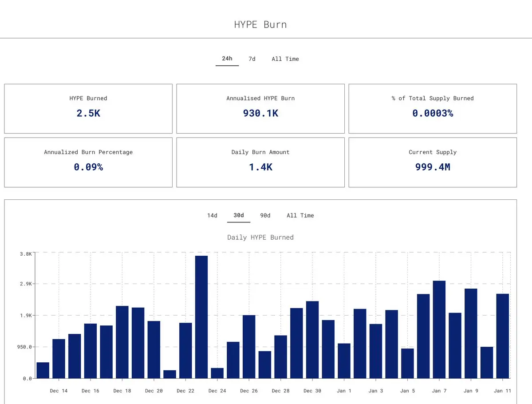This screenshot has width=532, height=404.
Task: Select the 30d chart range tab
Action: (239, 216)
